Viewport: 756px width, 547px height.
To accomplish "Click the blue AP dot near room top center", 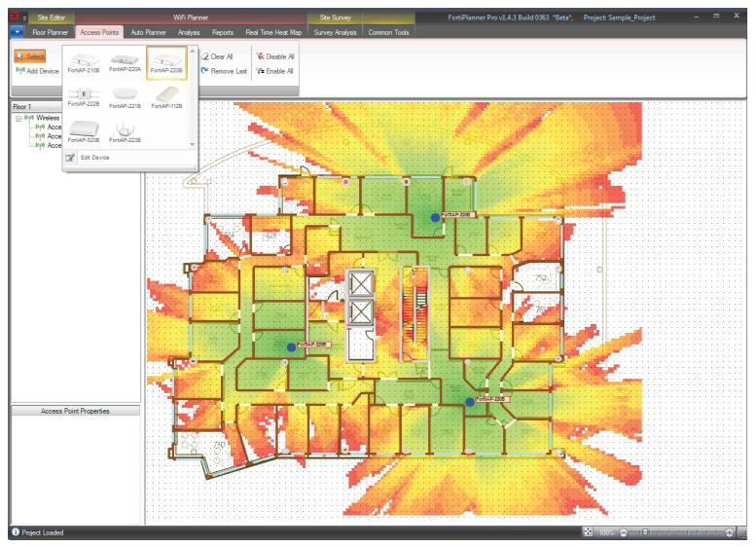I will (435, 218).
